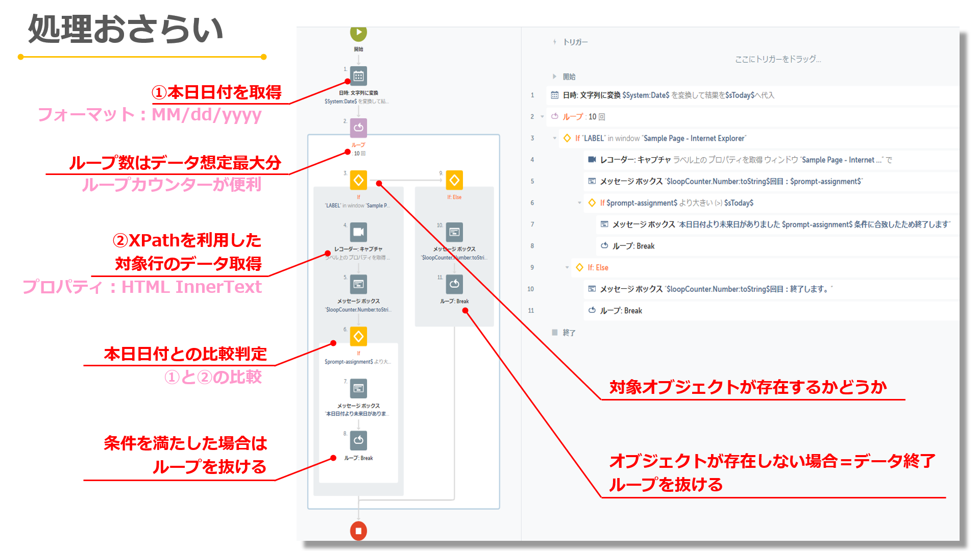The image size is (980, 551).
Task: Click the trigger drop area ここにトリガーをドラッグ
Action: pyautogui.click(x=778, y=59)
